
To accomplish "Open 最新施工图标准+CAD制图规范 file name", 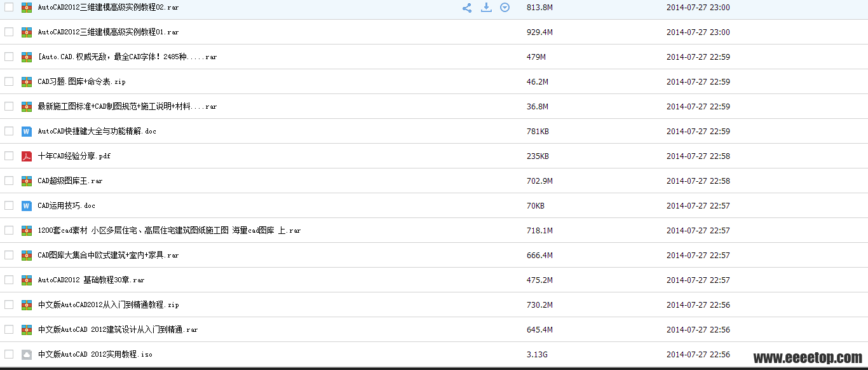I will coord(127,107).
